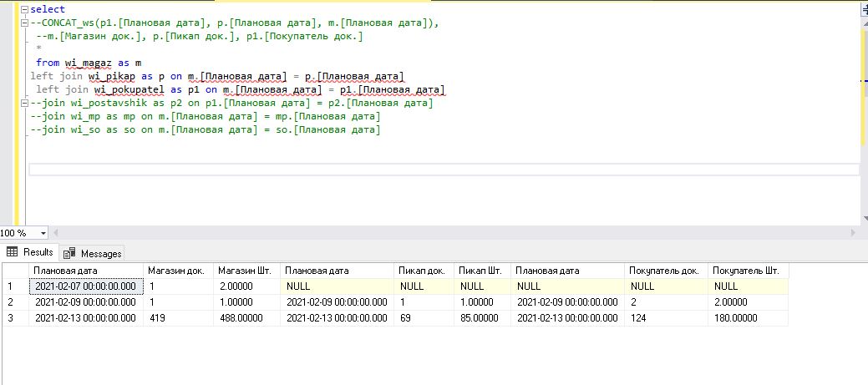Click the Messages tab icon

69,253
